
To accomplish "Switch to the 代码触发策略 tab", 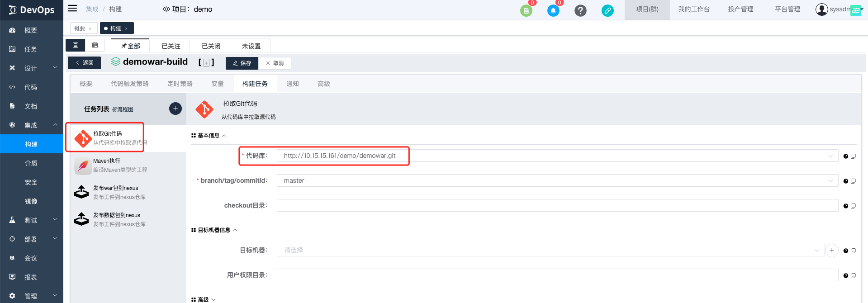I will pos(129,84).
